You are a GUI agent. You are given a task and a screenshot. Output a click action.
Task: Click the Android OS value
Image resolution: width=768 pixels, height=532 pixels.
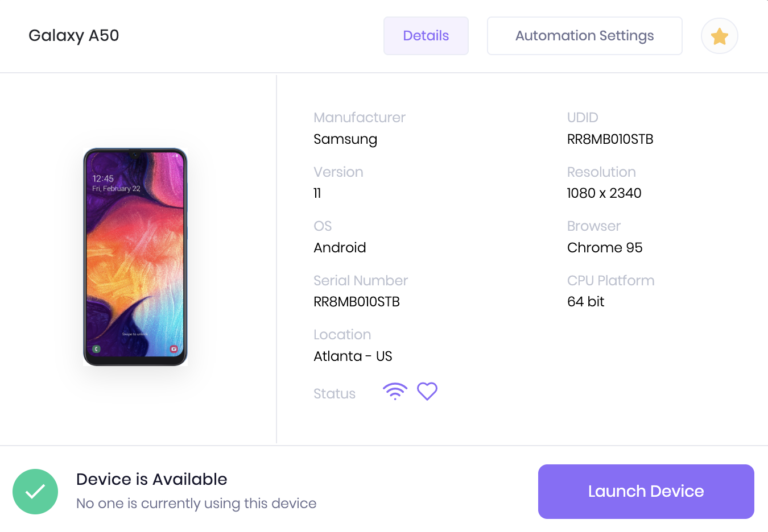click(x=340, y=248)
